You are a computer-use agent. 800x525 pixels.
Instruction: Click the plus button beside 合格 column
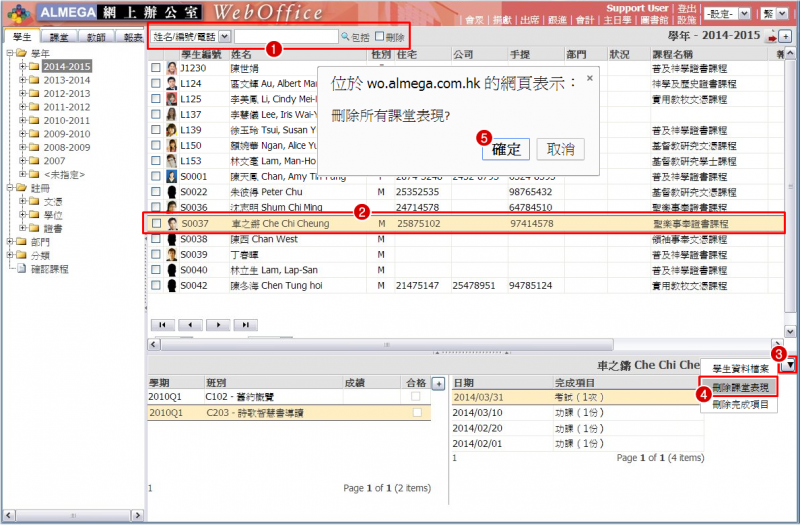(x=438, y=384)
